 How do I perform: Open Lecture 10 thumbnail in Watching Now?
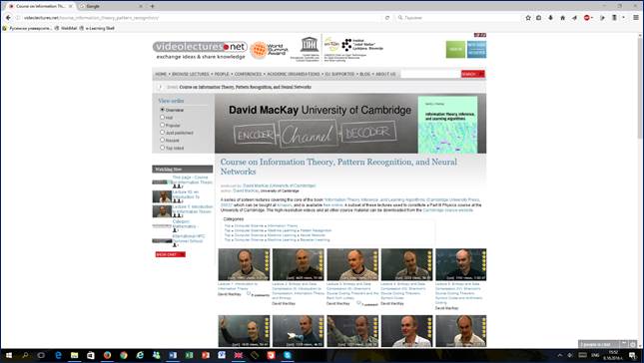pos(162,196)
